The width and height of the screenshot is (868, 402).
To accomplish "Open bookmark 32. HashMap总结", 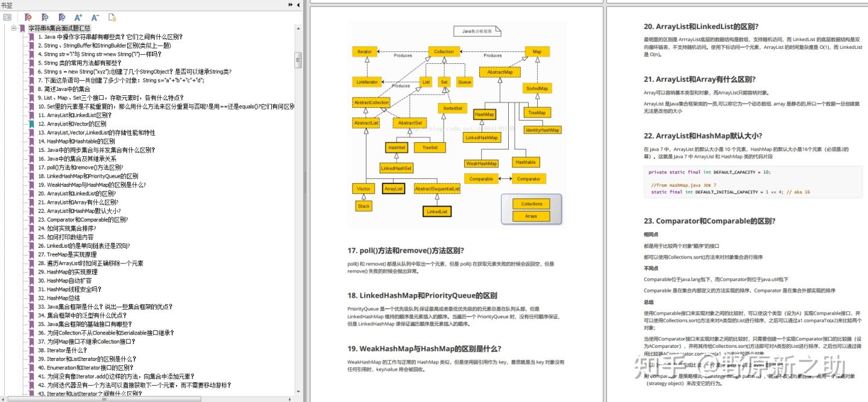I will pyautogui.click(x=58, y=298).
